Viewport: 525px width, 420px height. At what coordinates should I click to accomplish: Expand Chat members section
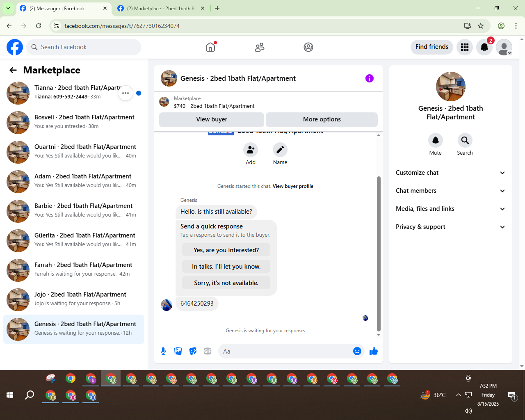pos(450,191)
